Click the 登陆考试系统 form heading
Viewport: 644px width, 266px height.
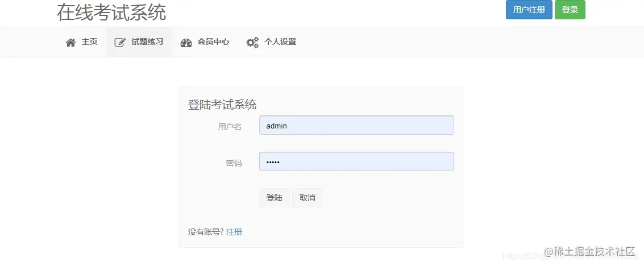[x=222, y=105]
